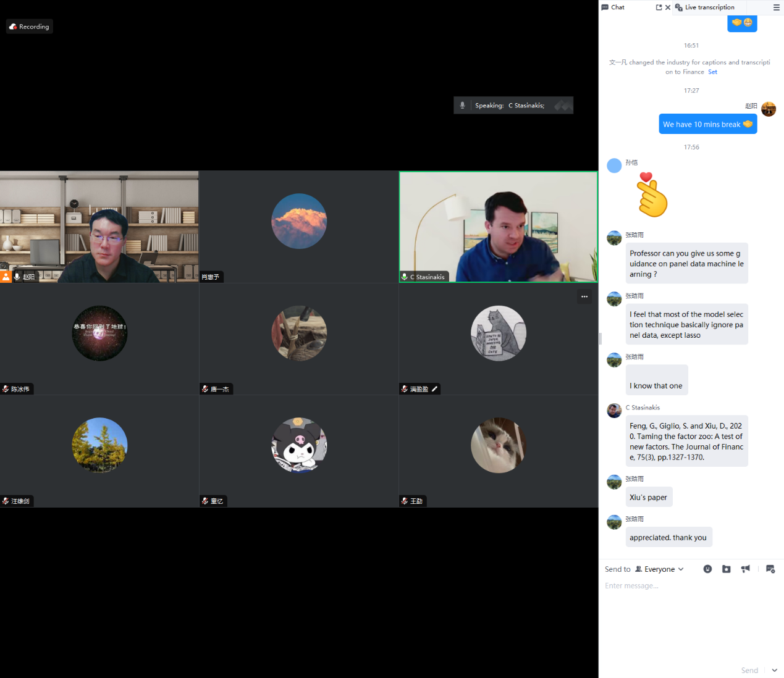
Task: Click the Set link for transcription industry
Action: tap(712, 72)
